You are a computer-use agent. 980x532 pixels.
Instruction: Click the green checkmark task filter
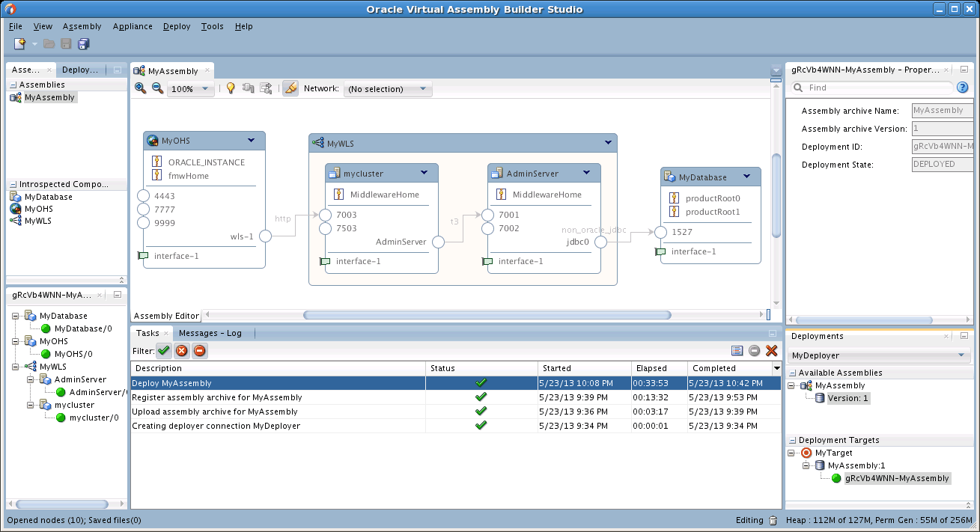(164, 350)
